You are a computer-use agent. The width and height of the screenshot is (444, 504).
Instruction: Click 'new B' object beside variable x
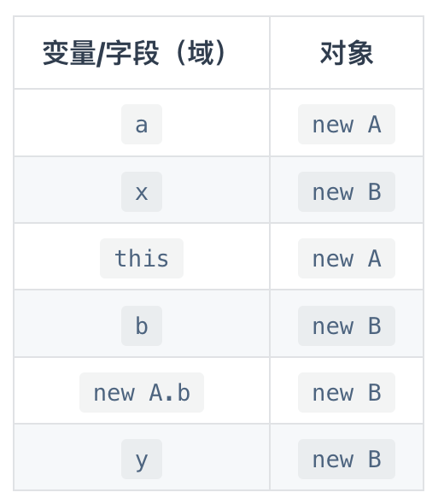(347, 192)
